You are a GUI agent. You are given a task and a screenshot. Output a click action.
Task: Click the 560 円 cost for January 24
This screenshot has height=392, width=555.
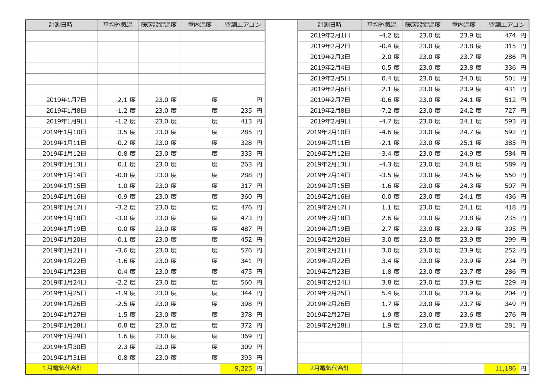click(x=242, y=283)
